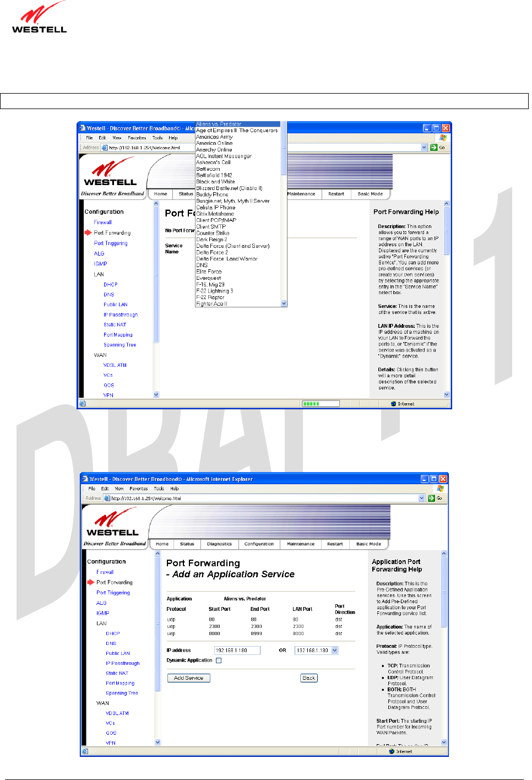
Task: Go to the Home tab in the upper window
Action: [x=161, y=194]
